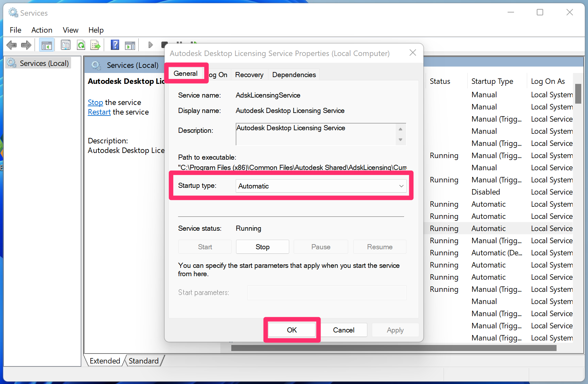The width and height of the screenshot is (588, 384).
Task: Click the Description box scroll-down arrow
Action: [x=400, y=140]
